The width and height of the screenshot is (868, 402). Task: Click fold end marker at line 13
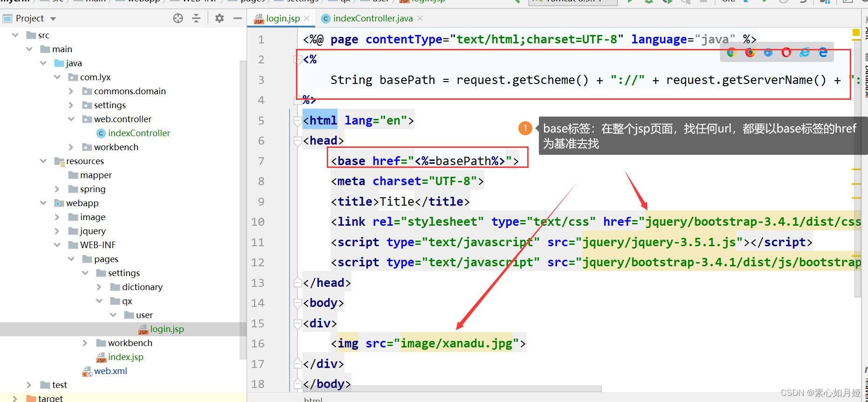pyautogui.click(x=297, y=283)
